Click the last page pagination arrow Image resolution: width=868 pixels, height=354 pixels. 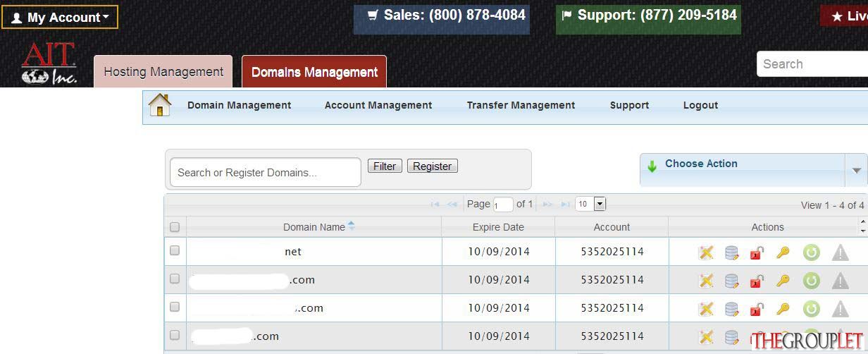(x=565, y=205)
